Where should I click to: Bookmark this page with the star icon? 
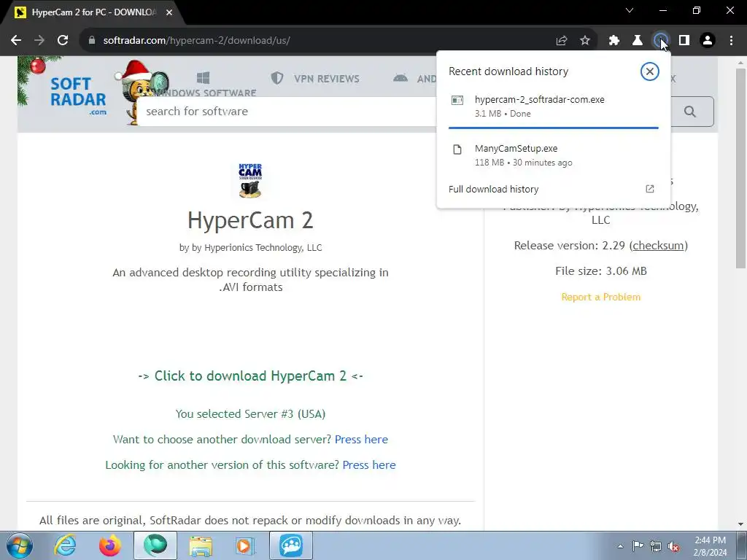(585, 41)
